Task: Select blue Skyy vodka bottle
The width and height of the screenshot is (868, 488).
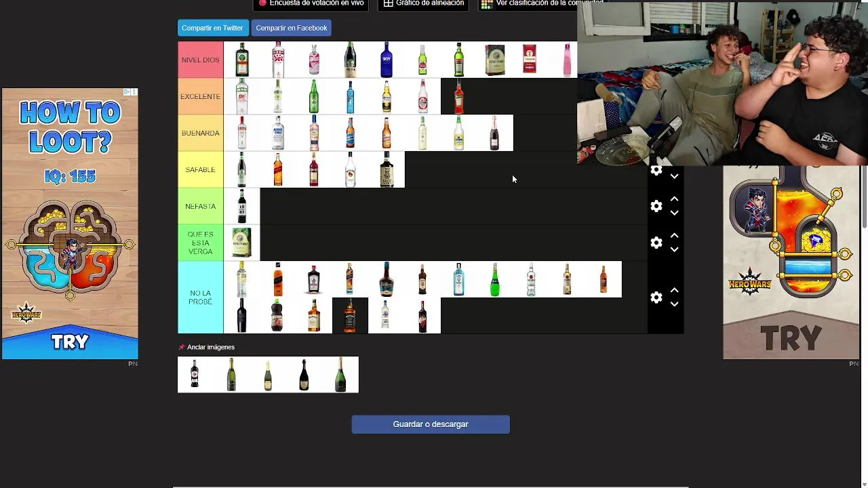Action: coord(387,60)
